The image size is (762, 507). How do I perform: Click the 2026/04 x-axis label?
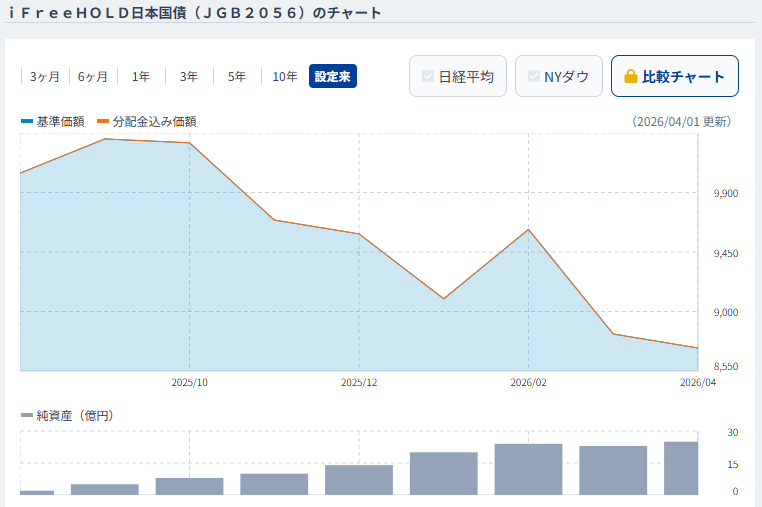tap(698, 383)
